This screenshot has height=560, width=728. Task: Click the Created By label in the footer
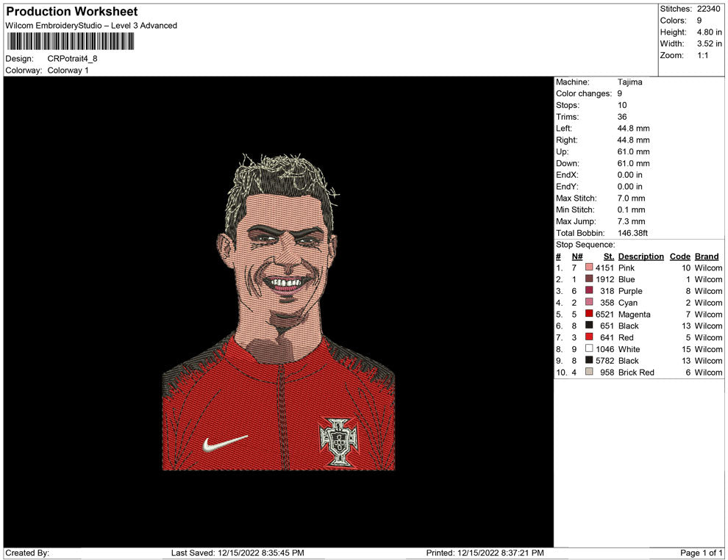pos(27,553)
